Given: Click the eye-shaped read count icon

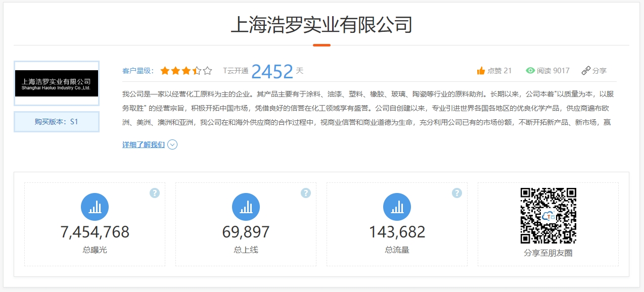Looking at the screenshot, I should click(530, 71).
